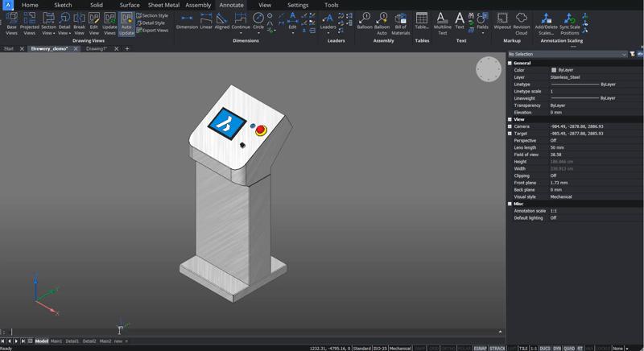Click the ByLayer color swatch

coord(554,70)
